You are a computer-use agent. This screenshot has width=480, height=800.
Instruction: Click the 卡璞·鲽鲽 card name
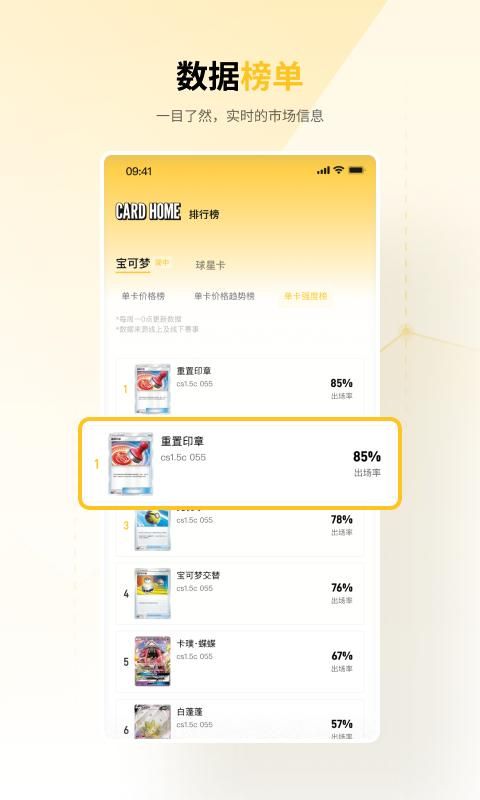(x=196, y=644)
